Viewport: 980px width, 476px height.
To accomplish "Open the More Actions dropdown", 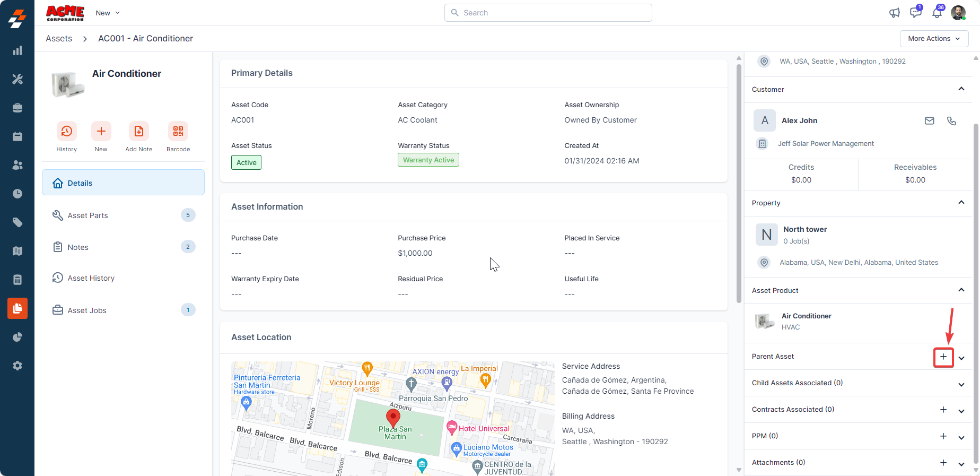I will coord(933,39).
